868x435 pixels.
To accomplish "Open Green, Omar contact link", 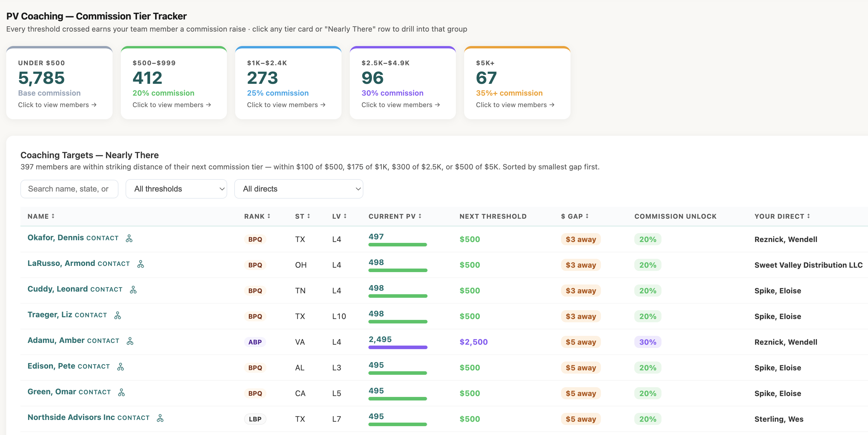I will pyautogui.click(x=95, y=392).
